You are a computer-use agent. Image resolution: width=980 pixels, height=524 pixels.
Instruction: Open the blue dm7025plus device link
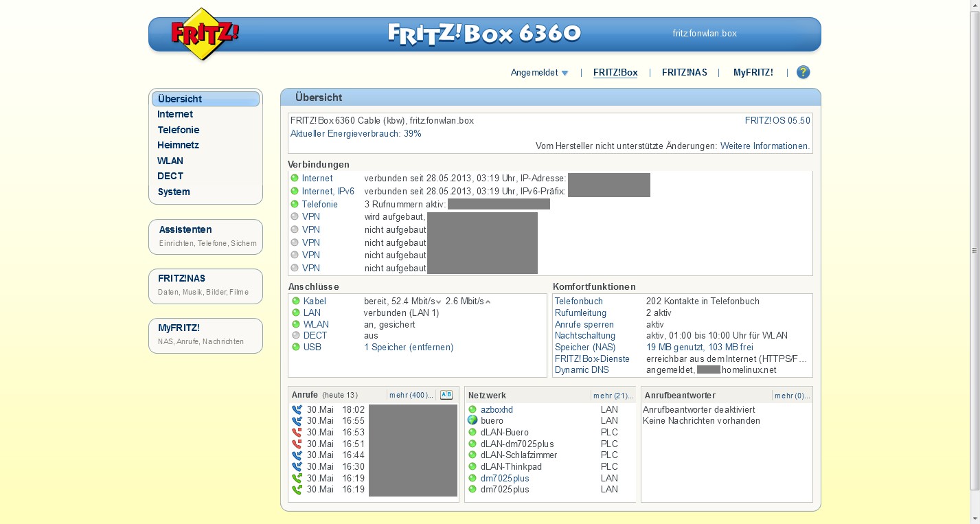[x=505, y=478]
